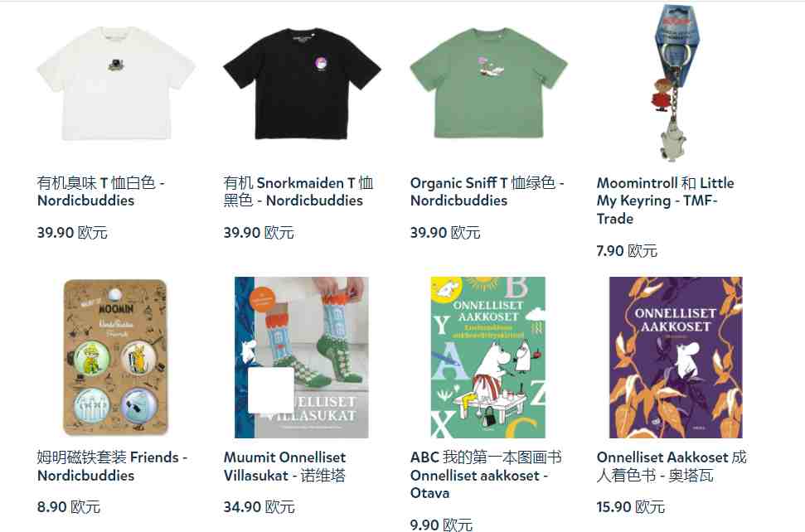
Task: Click the 7.90 欧元 keyring price
Action: [x=626, y=251]
